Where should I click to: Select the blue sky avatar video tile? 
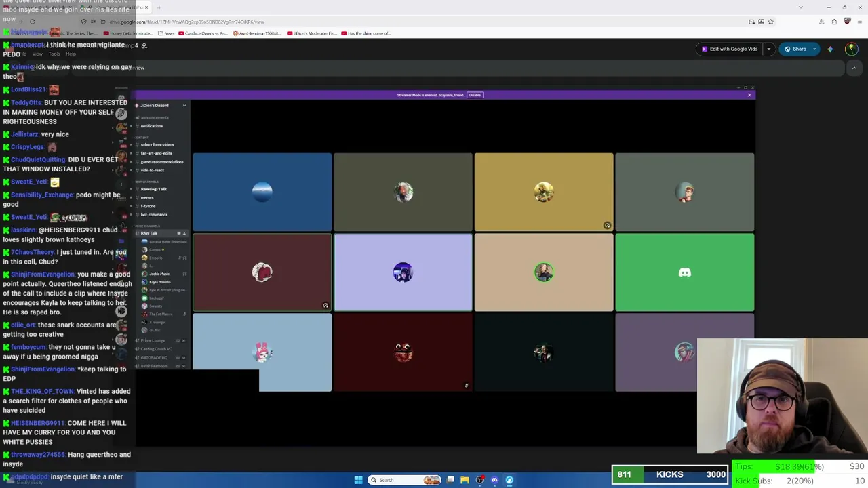point(262,192)
